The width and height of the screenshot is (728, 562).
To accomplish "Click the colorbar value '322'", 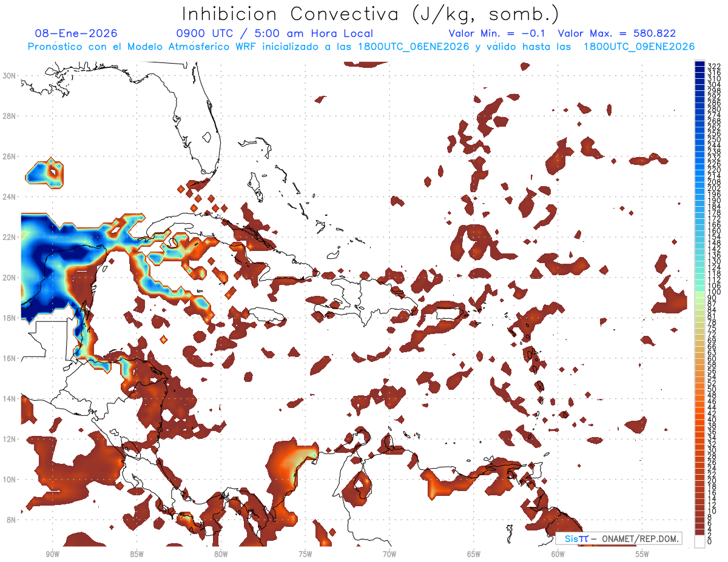I will (x=713, y=66).
